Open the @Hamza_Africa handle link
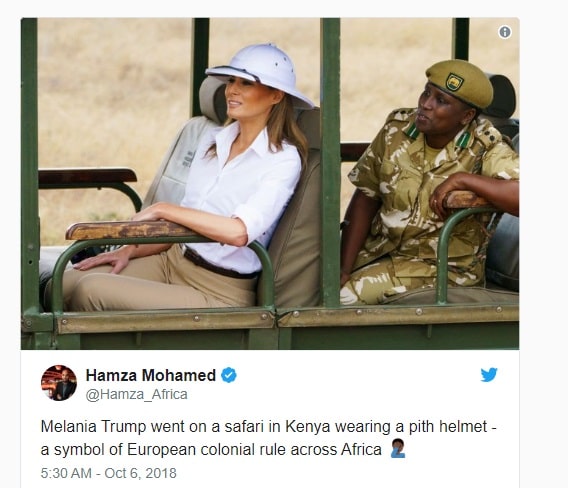The height and width of the screenshot is (488, 568). [137, 394]
